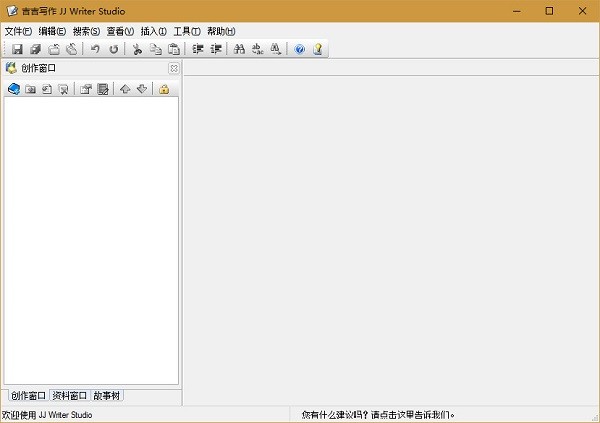
Task: Click the light bulb tips icon
Action: [317, 49]
